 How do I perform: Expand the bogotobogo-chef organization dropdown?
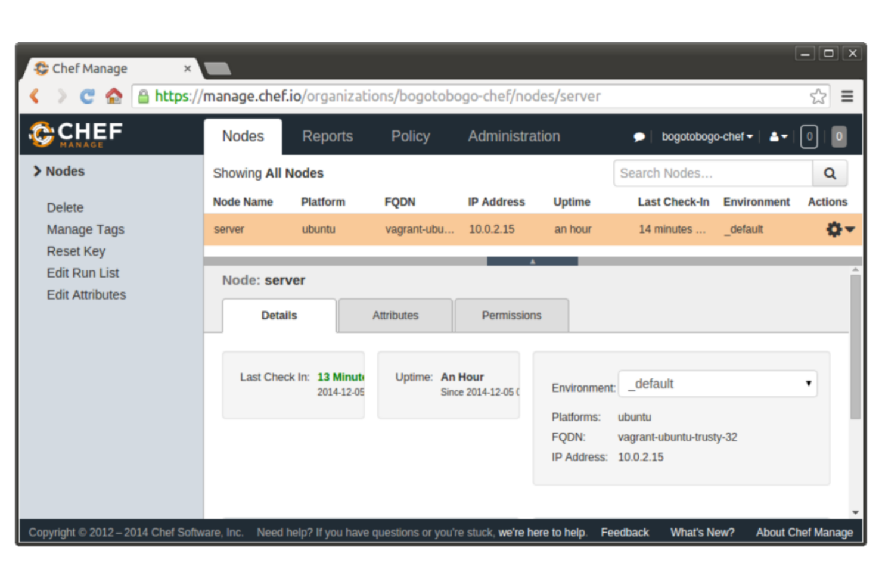pos(706,136)
